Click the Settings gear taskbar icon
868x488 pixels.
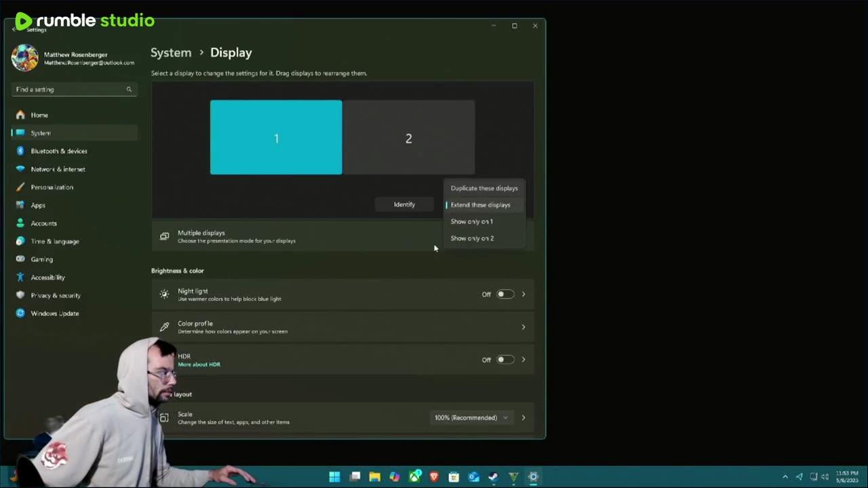(533, 477)
